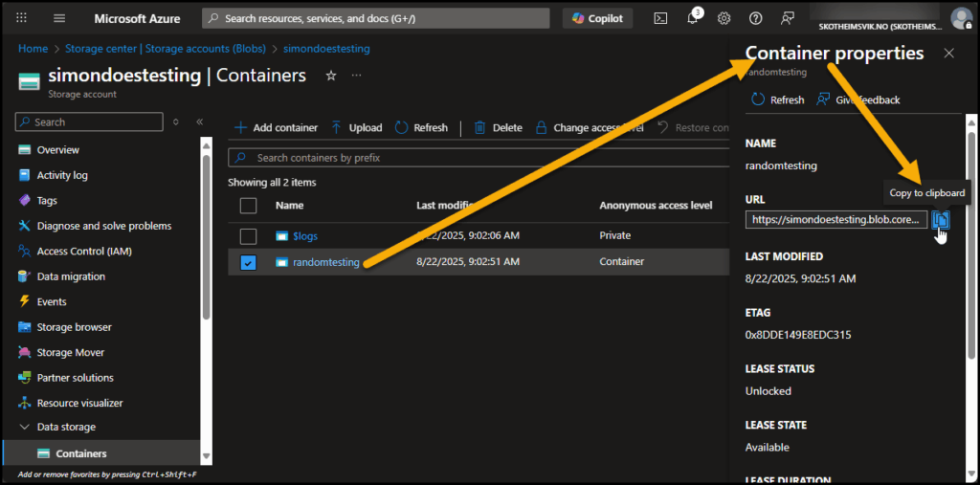This screenshot has height=485, width=980.
Task: Click the ETAG value 0x8DDE149E8EDC315
Action: (798, 335)
